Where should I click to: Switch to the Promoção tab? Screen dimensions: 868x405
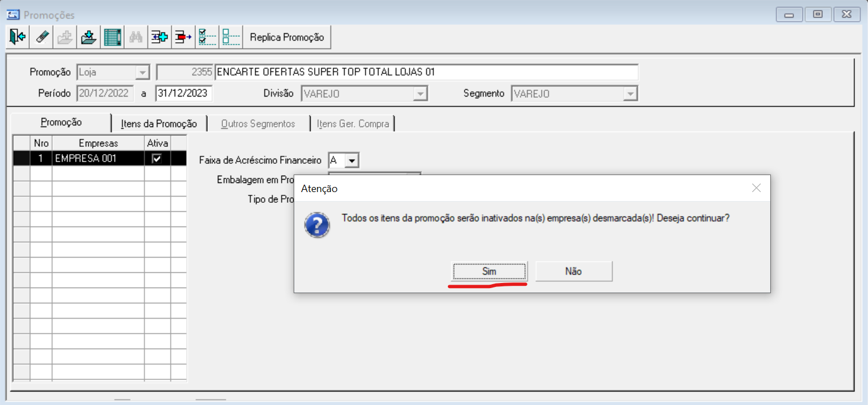click(62, 123)
